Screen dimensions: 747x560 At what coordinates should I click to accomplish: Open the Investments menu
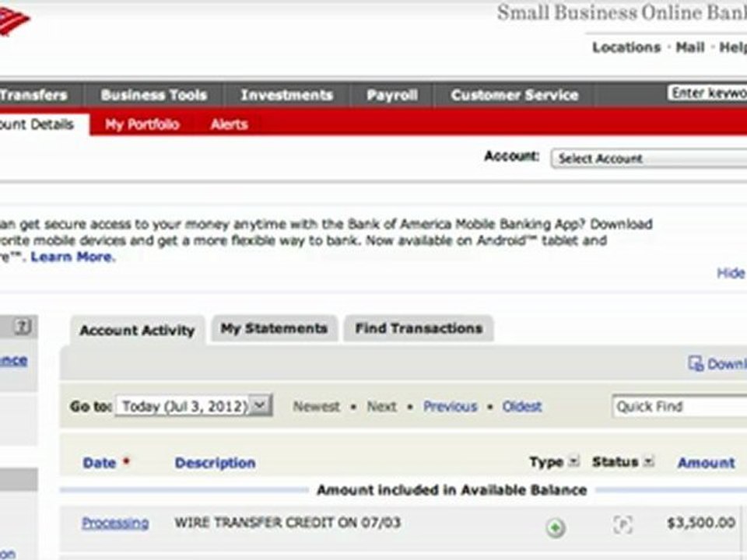287,95
